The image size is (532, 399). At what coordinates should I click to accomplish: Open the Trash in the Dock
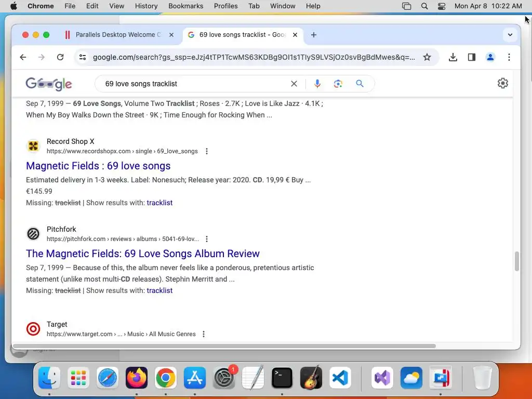tap(482, 378)
